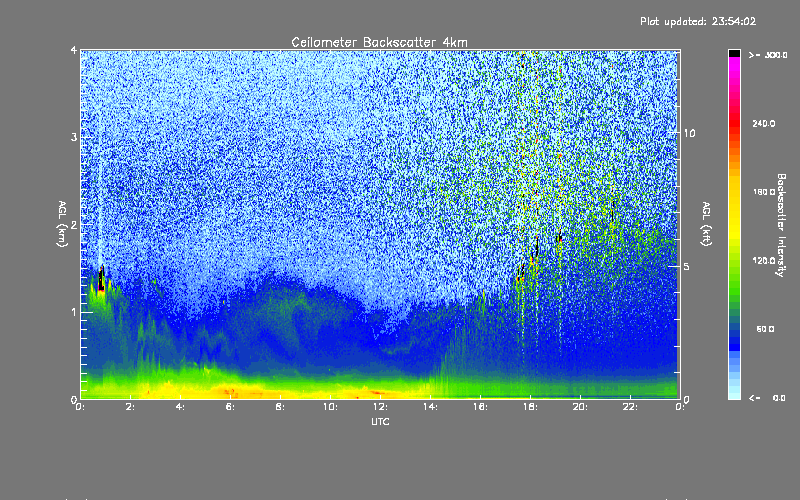Click the 'UTC' x-axis label
The width and height of the screenshot is (800, 500).
(x=380, y=421)
